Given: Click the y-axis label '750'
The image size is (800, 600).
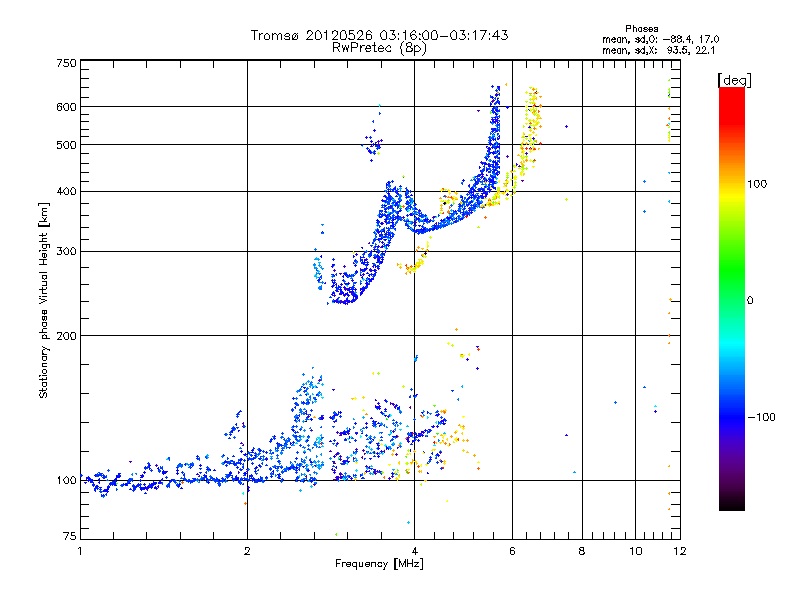Looking at the screenshot, I should (x=66, y=63).
